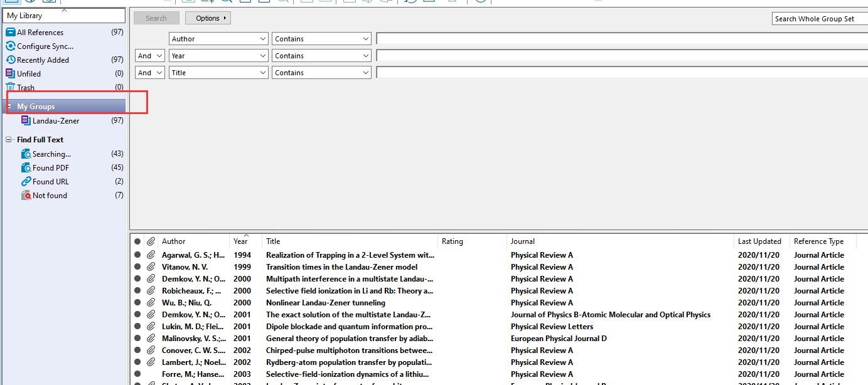Select 'Multipath interference in a multistate Landau' reference
Image resolution: width=868 pixels, height=385 pixels.
click(350, 279)
